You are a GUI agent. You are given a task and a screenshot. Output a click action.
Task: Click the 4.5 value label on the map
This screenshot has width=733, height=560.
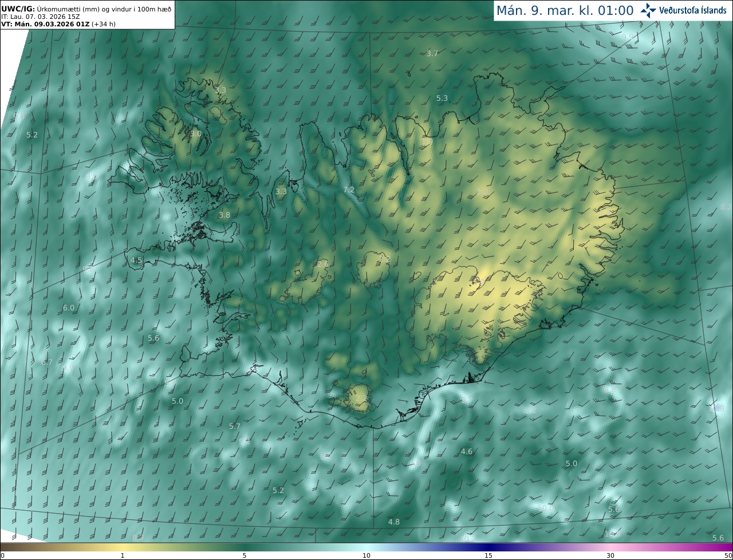pyautogui.click(x=136, y=260)
